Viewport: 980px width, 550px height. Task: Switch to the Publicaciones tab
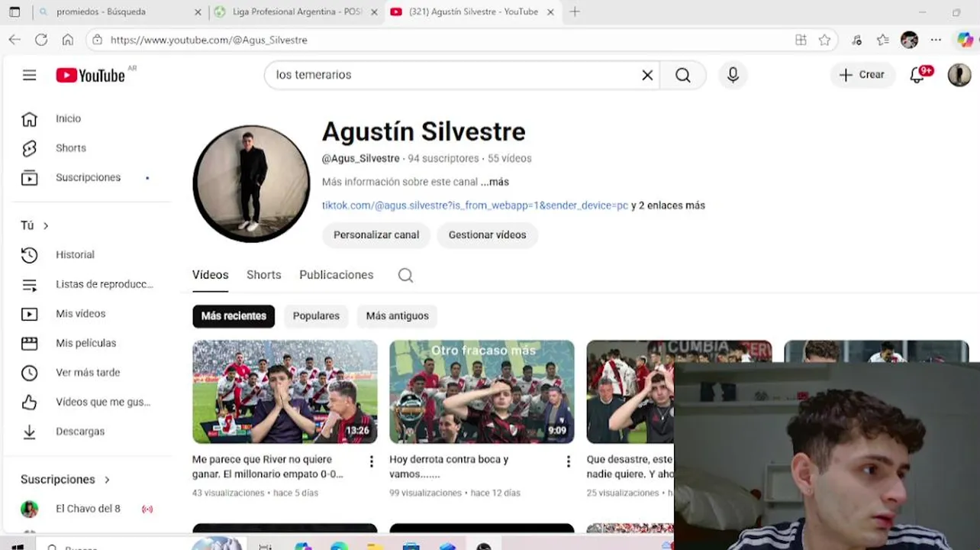pyautogui.click(x=336, y=275)
